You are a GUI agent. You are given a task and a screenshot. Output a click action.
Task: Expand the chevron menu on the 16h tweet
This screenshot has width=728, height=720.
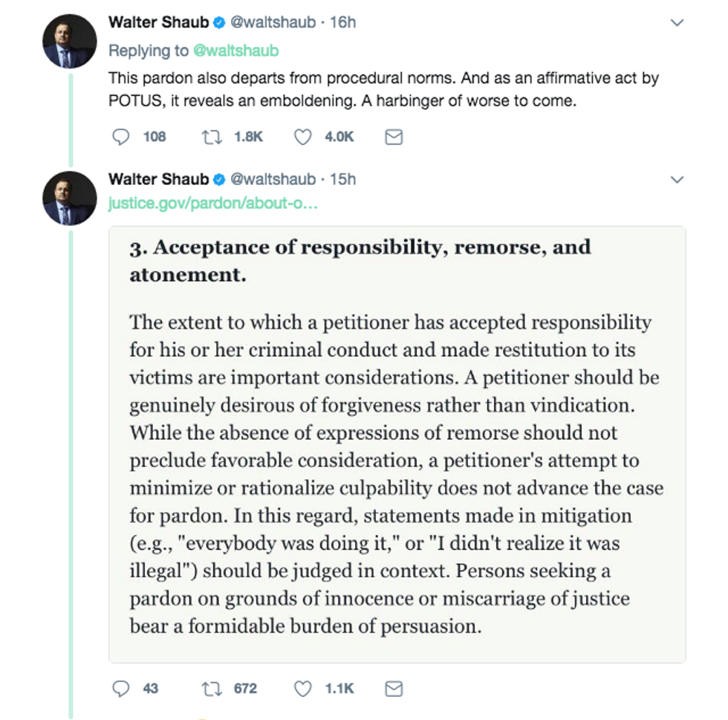tap(677, 22)
